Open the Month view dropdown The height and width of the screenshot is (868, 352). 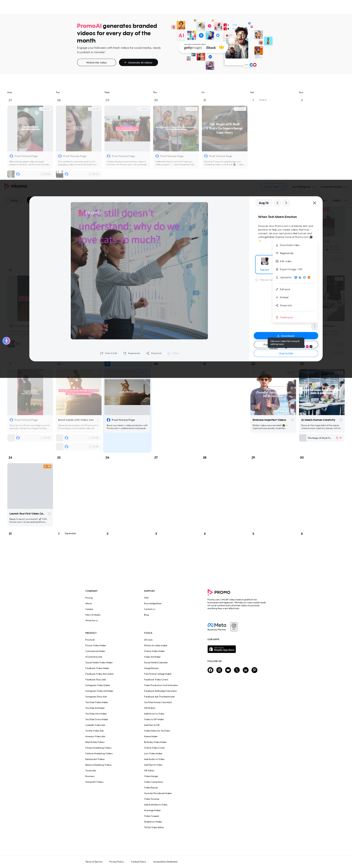point(339,200)
